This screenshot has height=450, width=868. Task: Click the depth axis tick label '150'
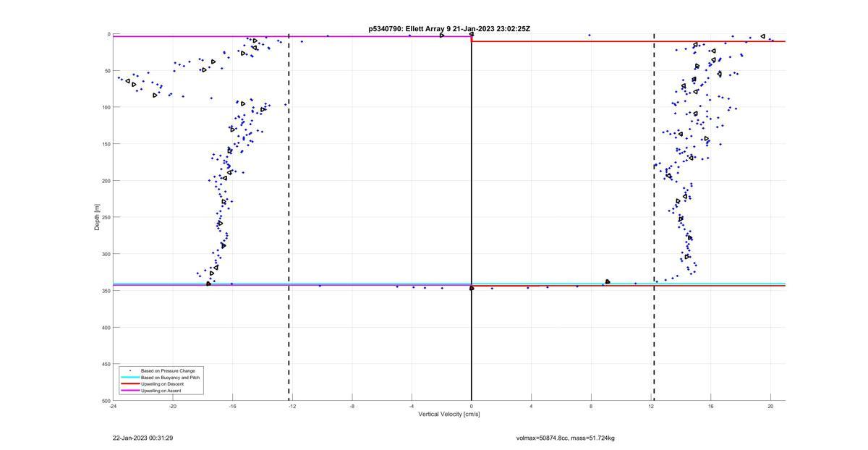[106, 144]
